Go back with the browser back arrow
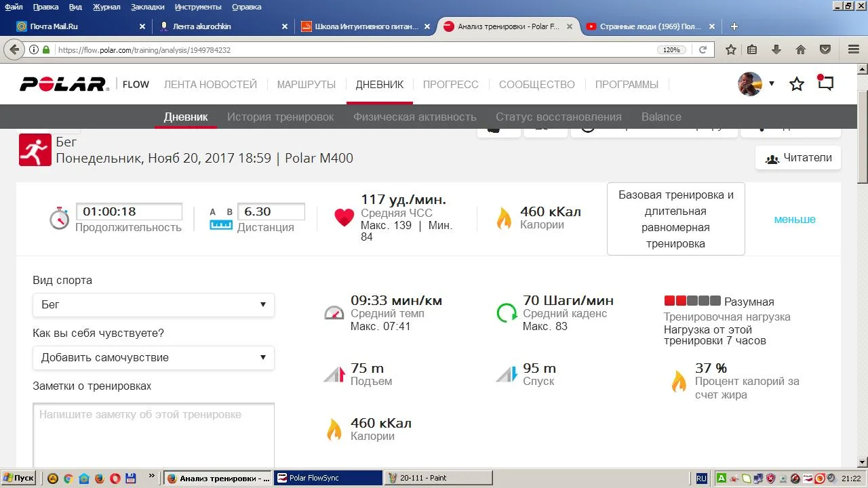Image resolution: width=868 pixels, height=488 pixels. pos(13,50)
